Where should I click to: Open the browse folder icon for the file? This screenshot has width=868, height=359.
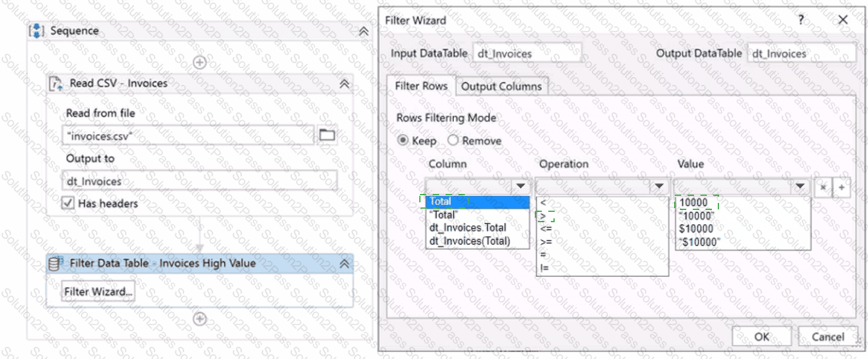(327, 135)
